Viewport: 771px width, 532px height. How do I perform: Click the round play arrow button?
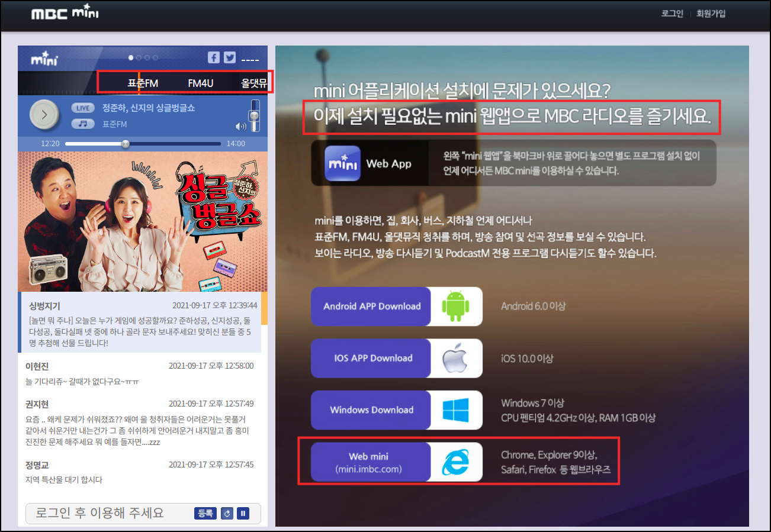[x=45, y=115]
